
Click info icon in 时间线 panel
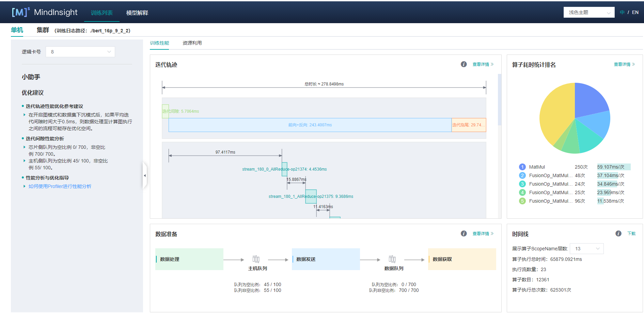[x=618, y=234]
